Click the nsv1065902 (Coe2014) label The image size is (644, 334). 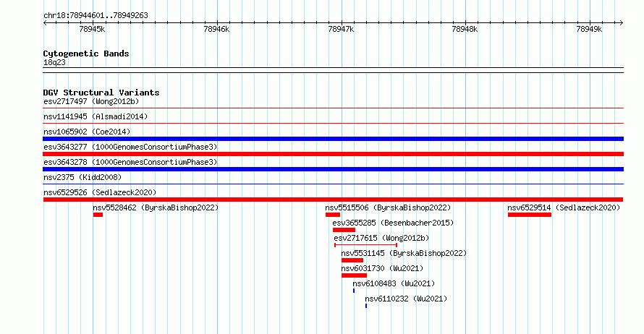87,132
